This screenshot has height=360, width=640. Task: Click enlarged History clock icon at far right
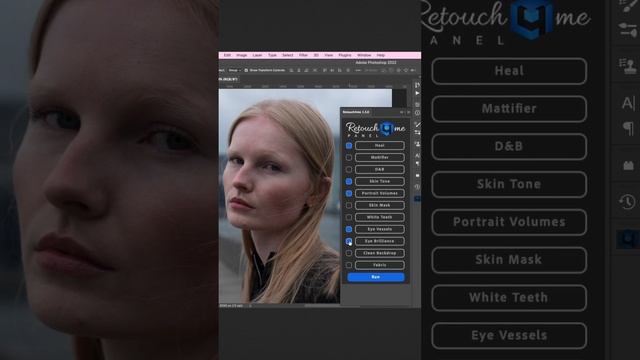(627, 201)
